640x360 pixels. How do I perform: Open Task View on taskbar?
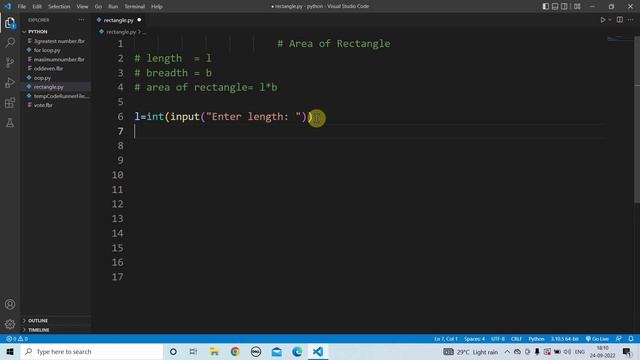193,351
